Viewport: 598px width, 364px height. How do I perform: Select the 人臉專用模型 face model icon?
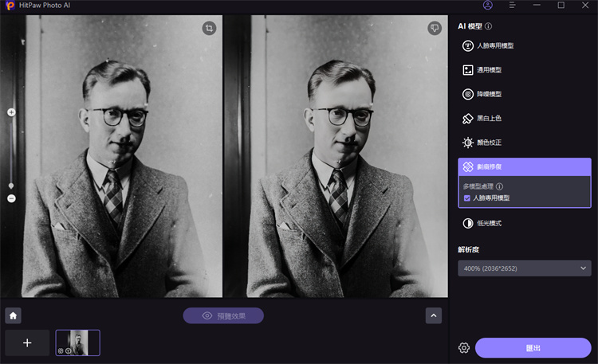468,46
